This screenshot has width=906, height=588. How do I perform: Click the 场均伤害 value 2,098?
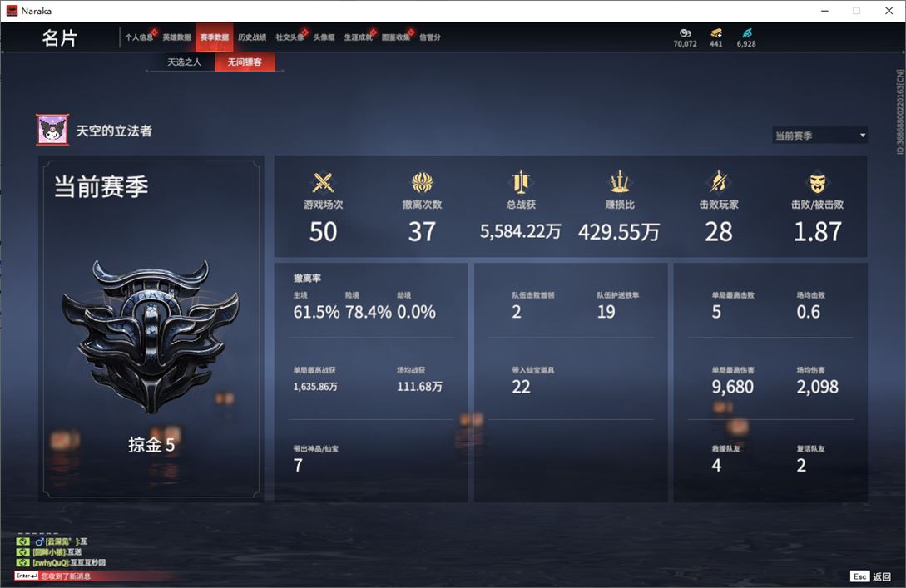point(818,387)
